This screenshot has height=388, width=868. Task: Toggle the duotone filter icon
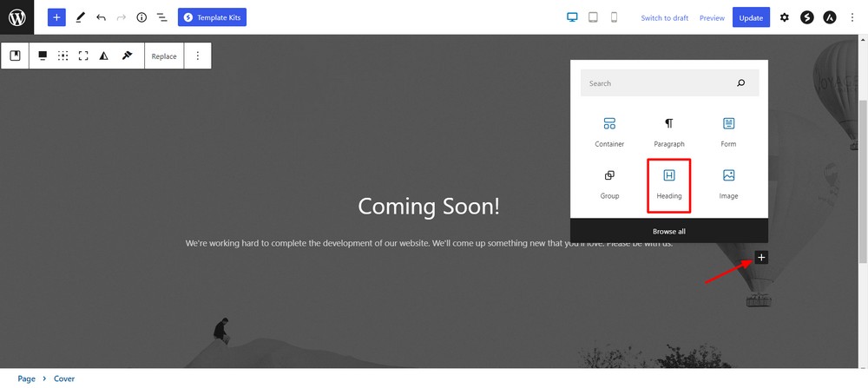(104, 56)
